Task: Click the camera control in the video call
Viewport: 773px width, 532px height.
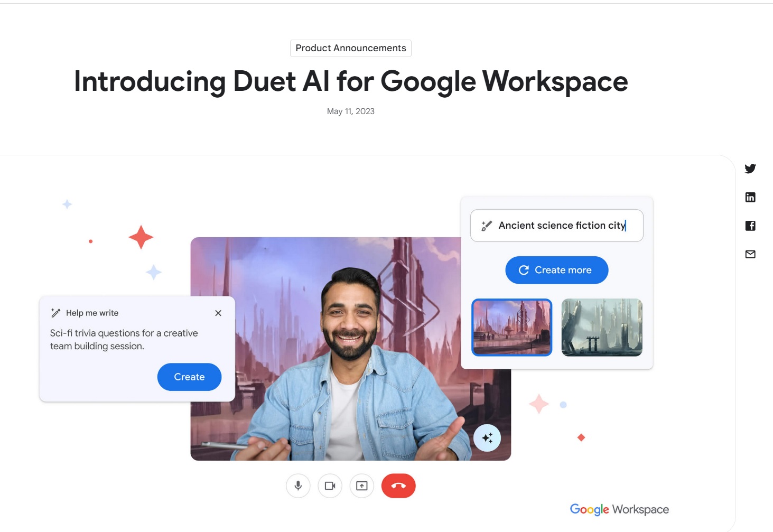Action: [330, 485]
